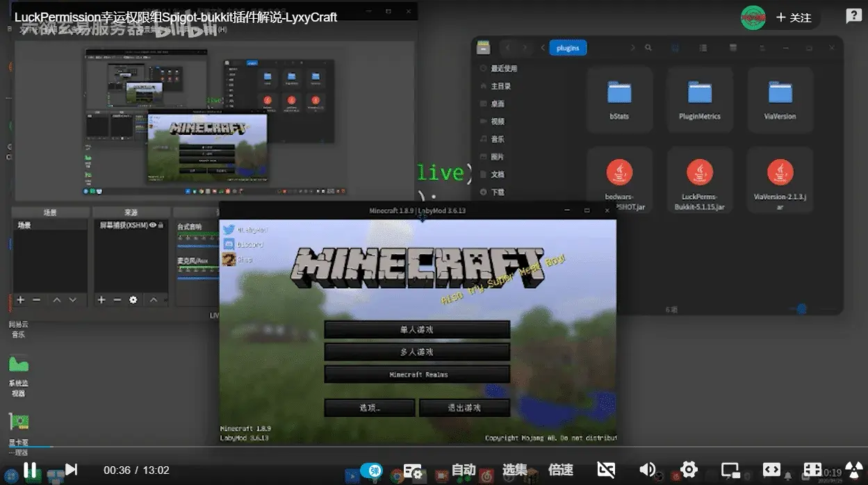Open the 倍速 playback speed menu
868x485 pixels.
point(561,470)
